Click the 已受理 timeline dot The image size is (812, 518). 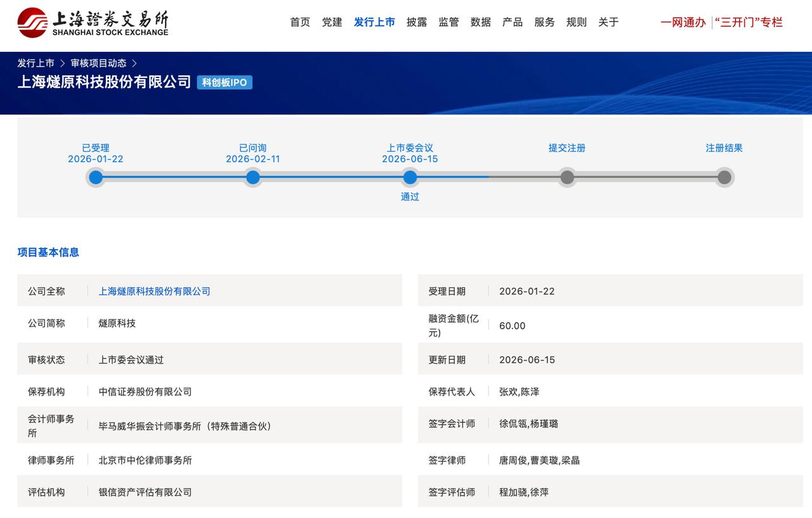[x=96, y=178]
